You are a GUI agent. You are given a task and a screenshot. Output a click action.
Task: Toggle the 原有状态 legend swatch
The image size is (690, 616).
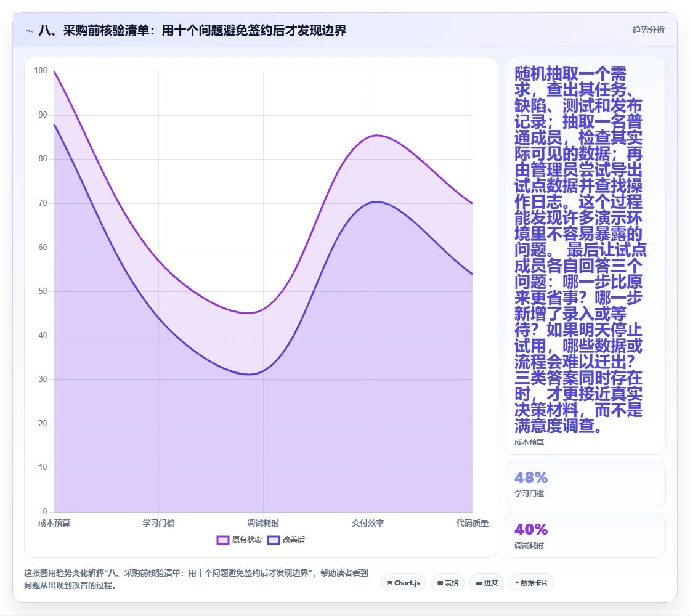222,540
